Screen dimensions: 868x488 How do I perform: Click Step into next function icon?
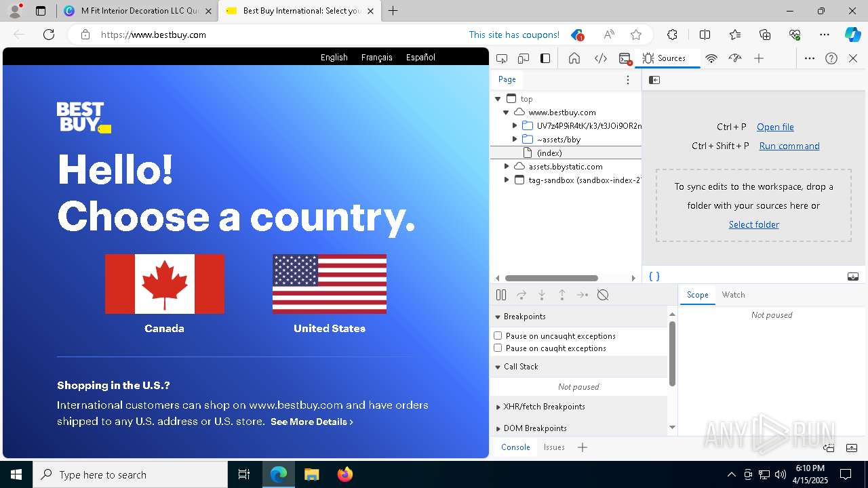542,295
